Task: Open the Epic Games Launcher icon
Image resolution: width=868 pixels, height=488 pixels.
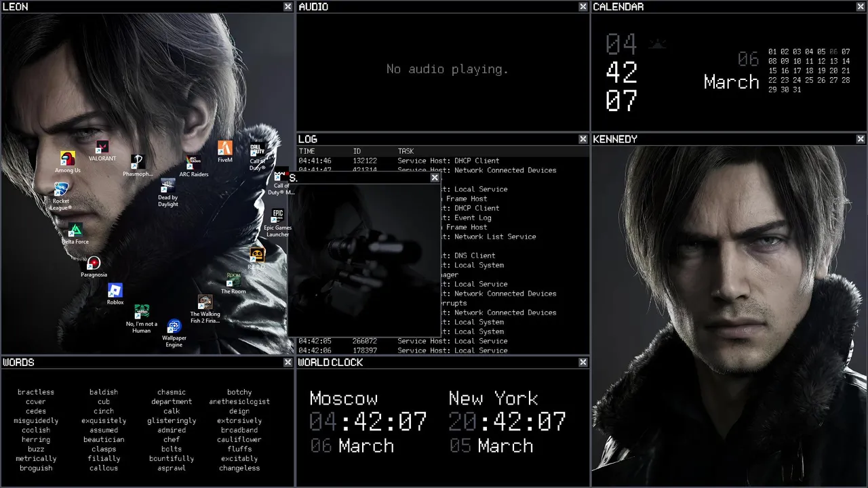Action: (x=278, y=223)
